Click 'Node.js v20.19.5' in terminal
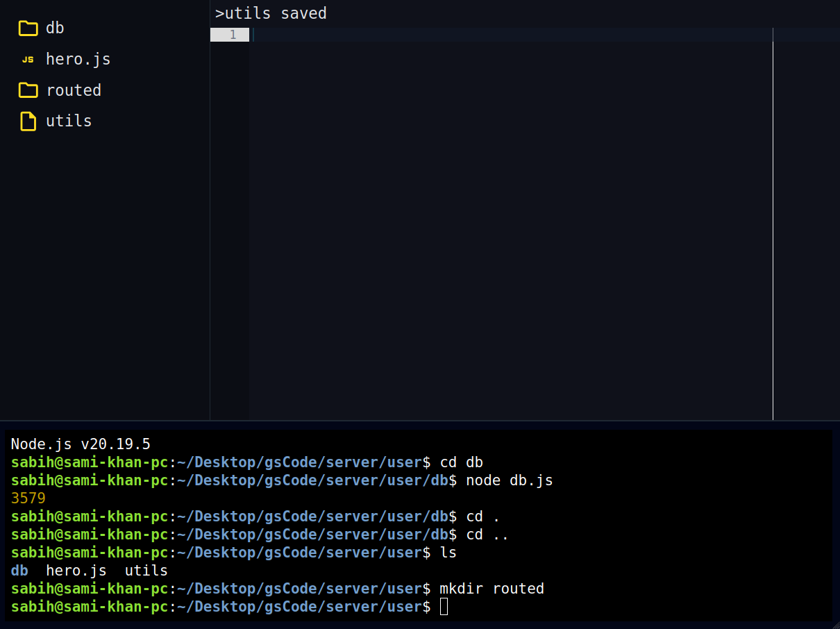Viewport: 840px width, 629px height. 81,444
